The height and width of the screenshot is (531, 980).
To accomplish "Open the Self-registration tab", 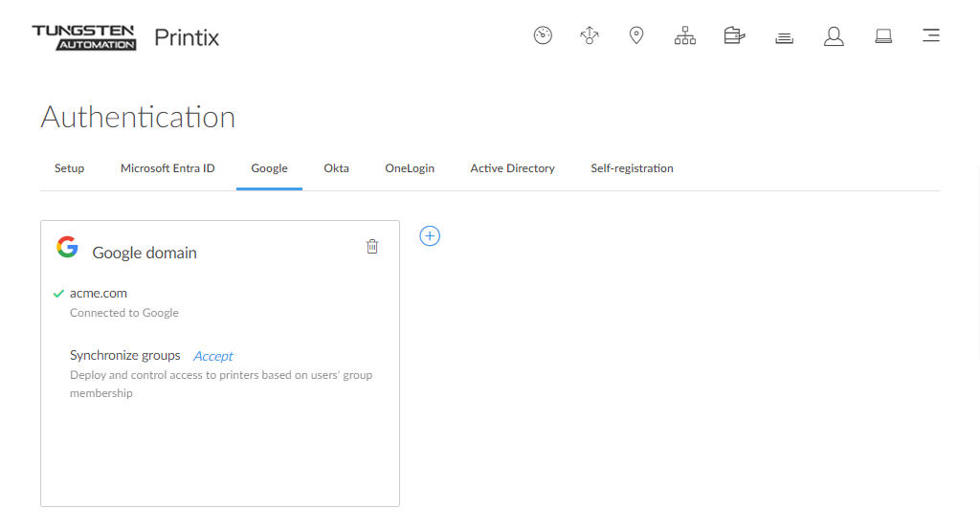I will coord(632,168).
